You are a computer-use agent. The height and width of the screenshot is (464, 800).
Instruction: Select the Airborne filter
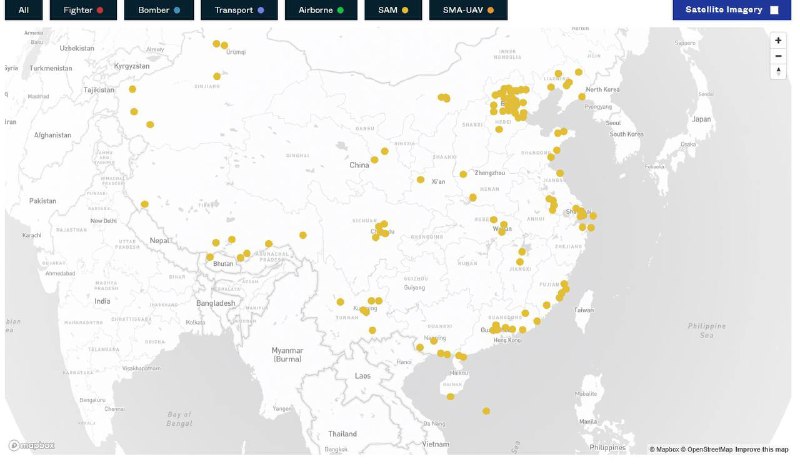314,10
